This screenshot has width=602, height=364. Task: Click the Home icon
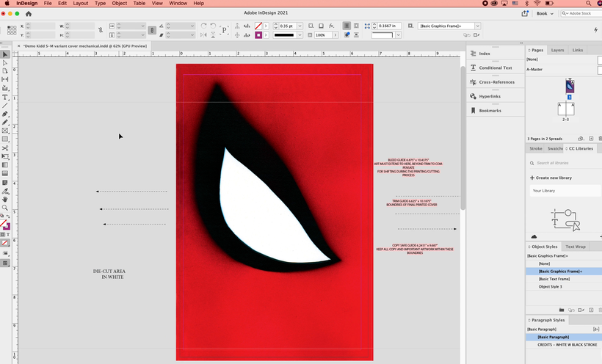(x=29, y=14)
